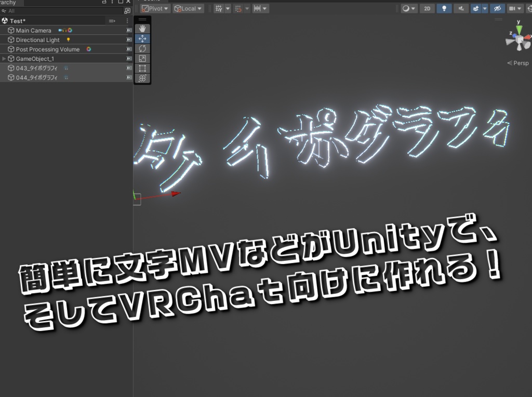
Task: Open the Pivot dropdown
Action: click(x=155, y=8)
